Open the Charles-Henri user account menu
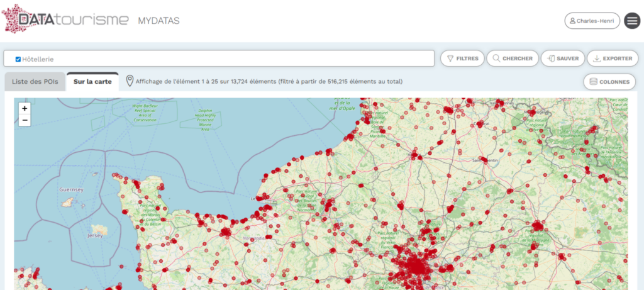This screenshot has height=290, width=644. click(x=592, y=21)
